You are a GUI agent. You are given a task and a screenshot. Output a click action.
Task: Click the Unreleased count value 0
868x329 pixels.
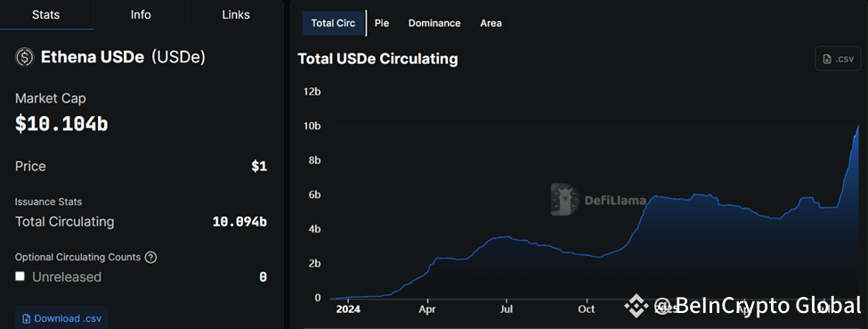[263, 276]
